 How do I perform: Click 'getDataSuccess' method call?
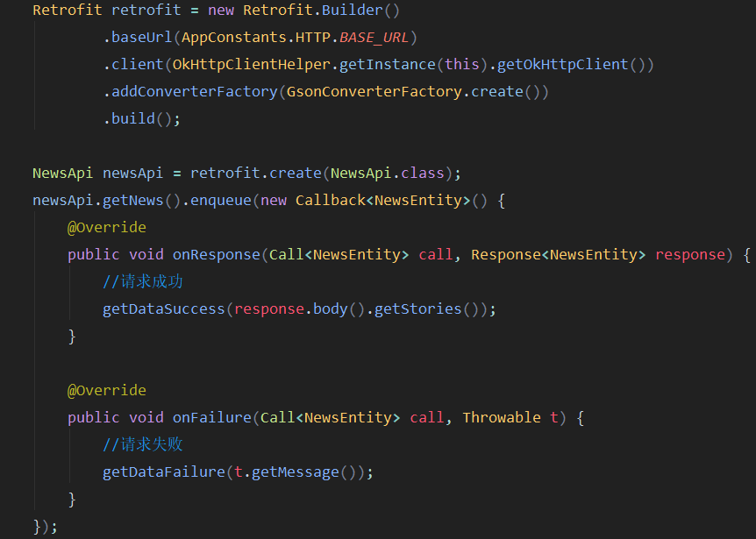[x=164, y=309]
